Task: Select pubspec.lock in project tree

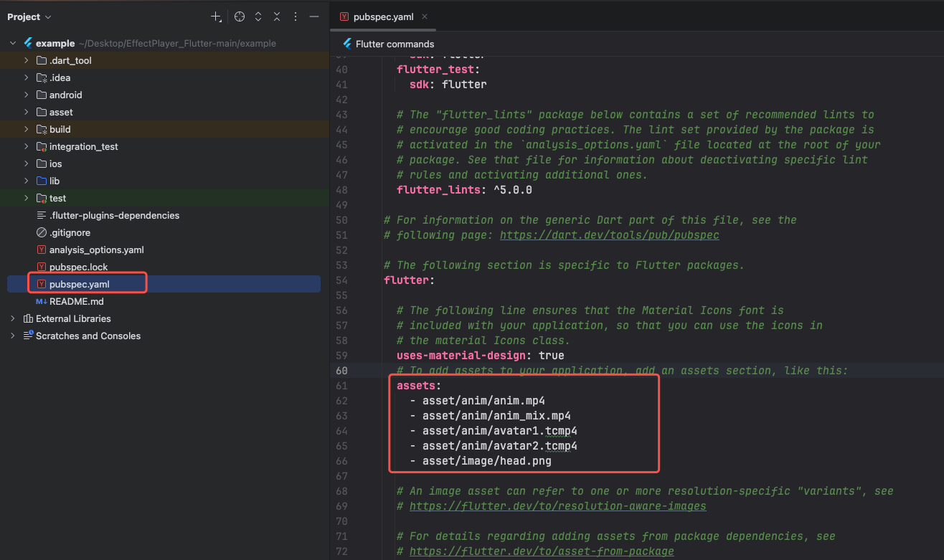Action: point(78,267)
